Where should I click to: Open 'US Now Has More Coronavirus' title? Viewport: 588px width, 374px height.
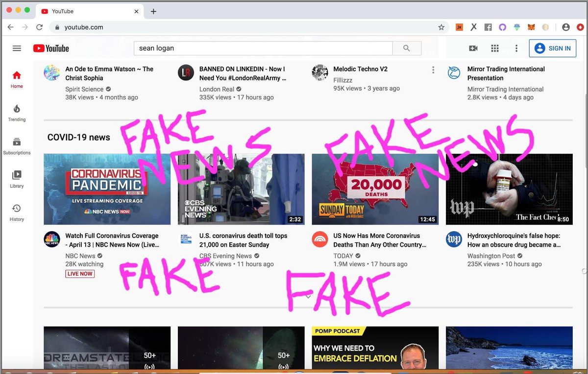click(x=380, y=240)
